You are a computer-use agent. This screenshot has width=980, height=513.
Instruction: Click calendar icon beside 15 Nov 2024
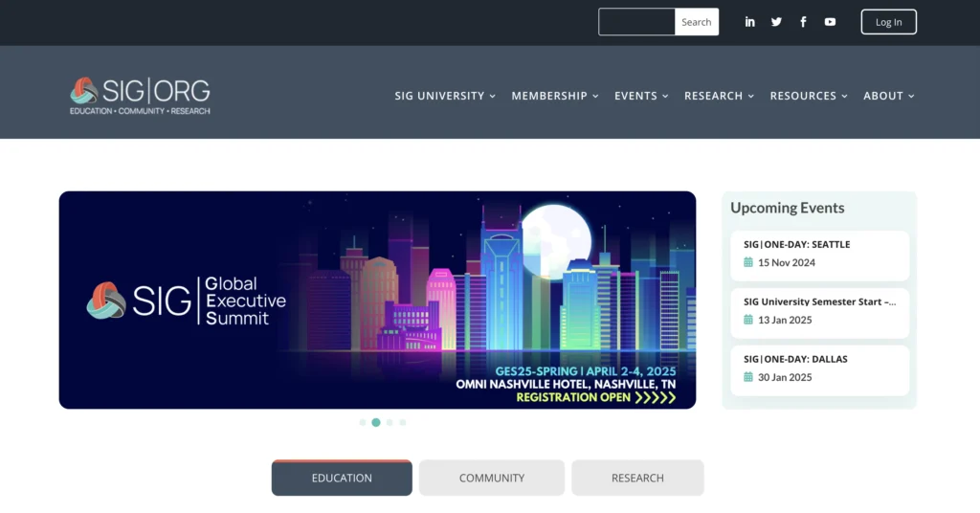point(748,262)
